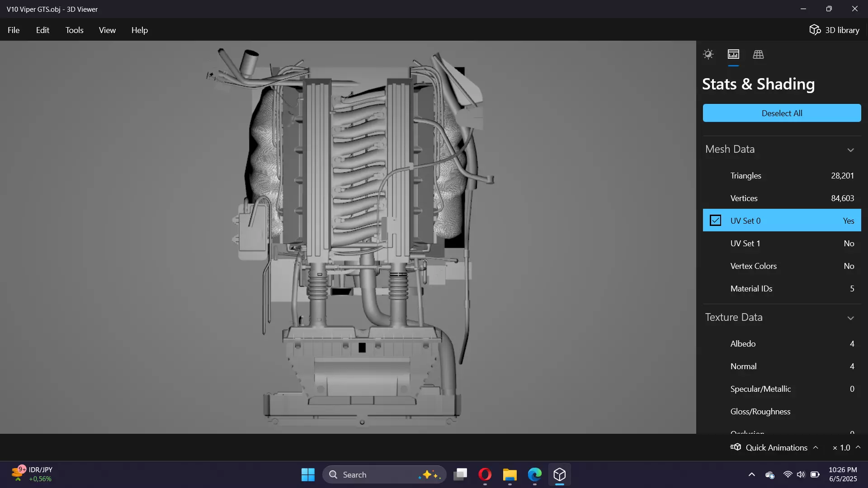Screen dimensions: 868x488
Task: Open File Explorer from the taskbar
Action: click(x=510, y=474)
